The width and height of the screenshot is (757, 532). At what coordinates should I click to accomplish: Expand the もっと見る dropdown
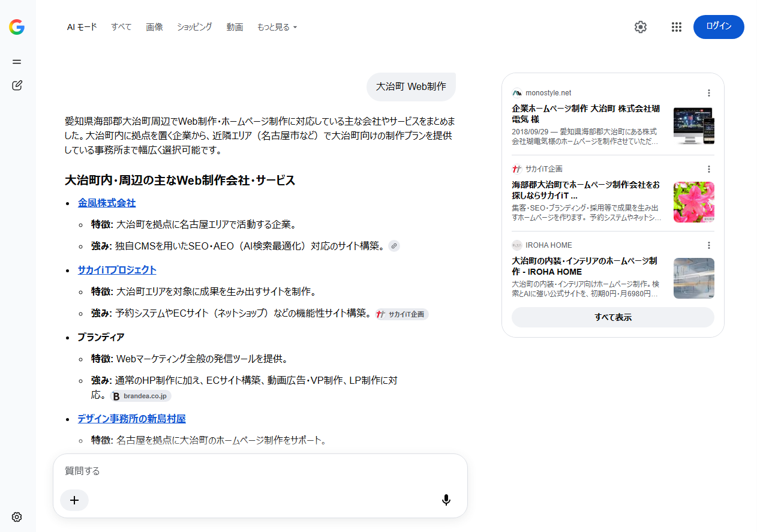pos(277,27)
